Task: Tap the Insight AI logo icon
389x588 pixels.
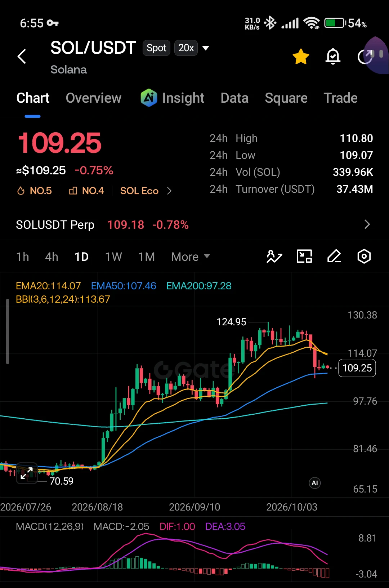Action: [x=149, y=98]
